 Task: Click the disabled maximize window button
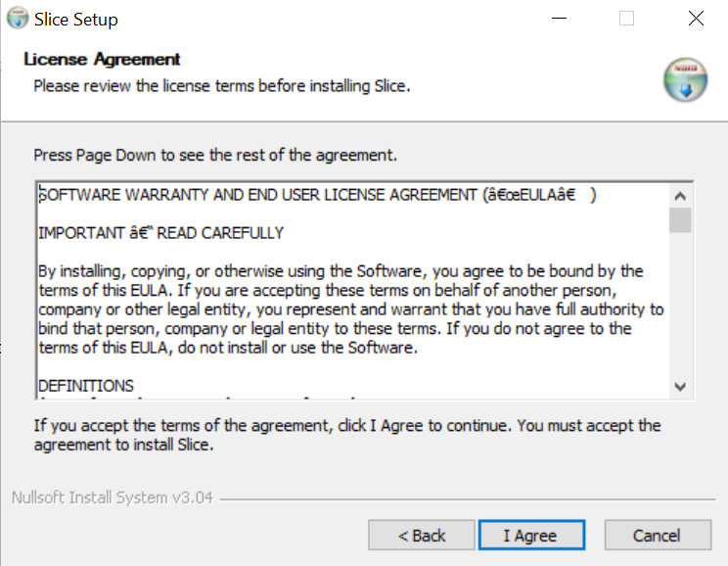pyautogui.click(x=627, y=19)
